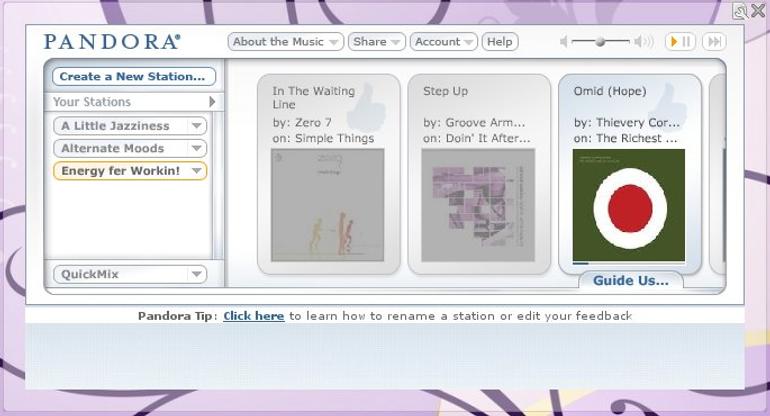Click the play/pause button
The image size is (770, 416).
pos(680,42)
